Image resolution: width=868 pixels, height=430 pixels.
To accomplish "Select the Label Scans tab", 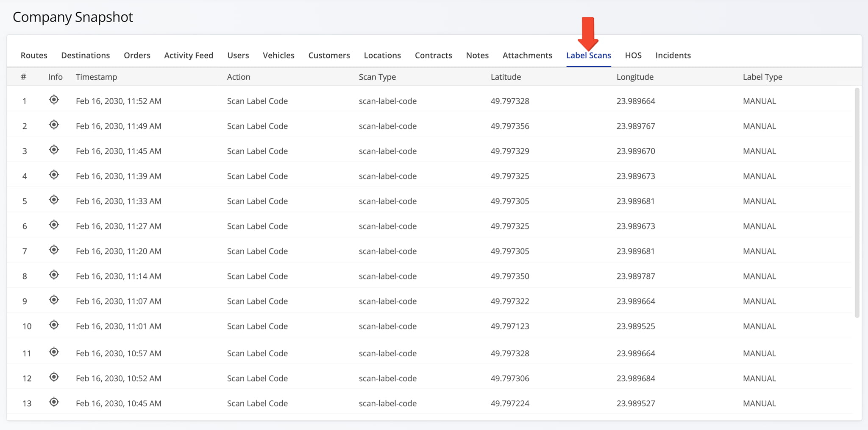I will [589, 55].
